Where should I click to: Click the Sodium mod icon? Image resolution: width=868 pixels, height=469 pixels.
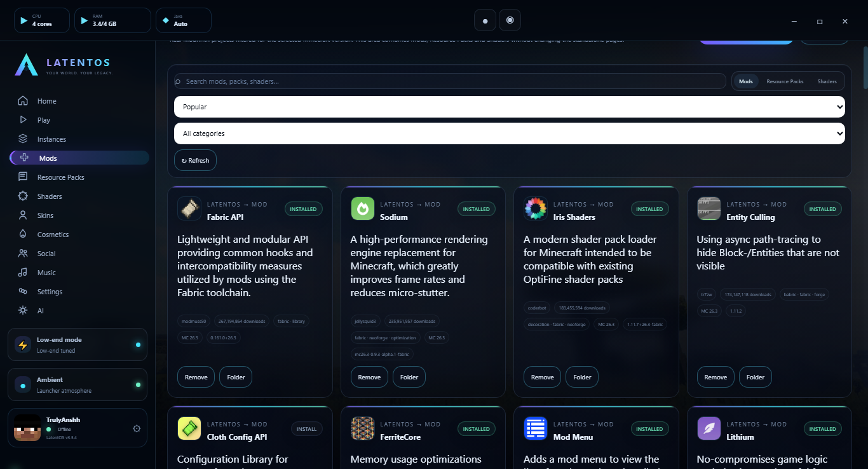click(363, 209)
